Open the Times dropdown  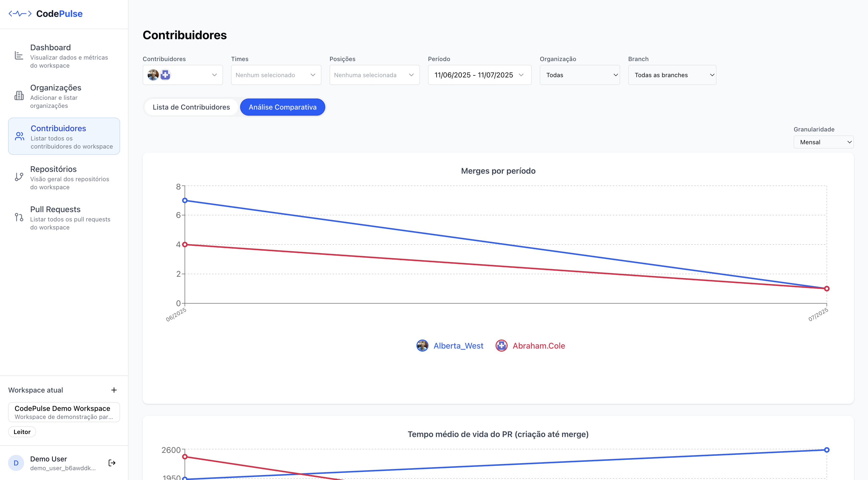276,75
